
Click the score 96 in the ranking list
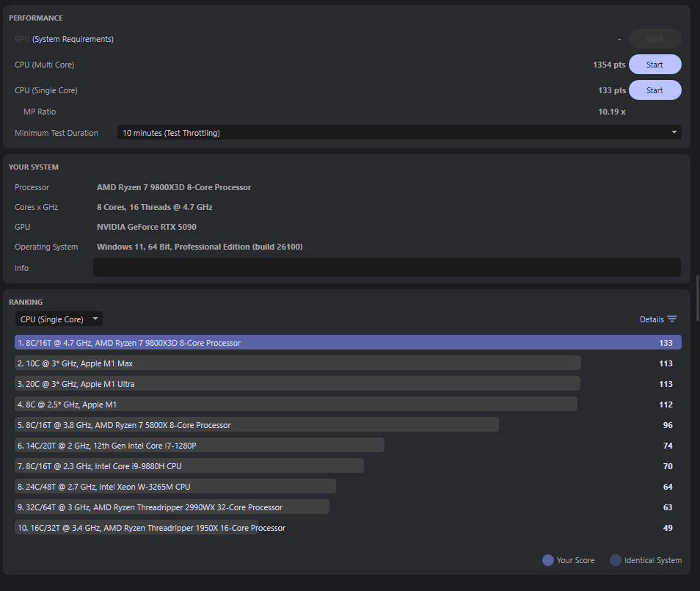click(668, 425)
